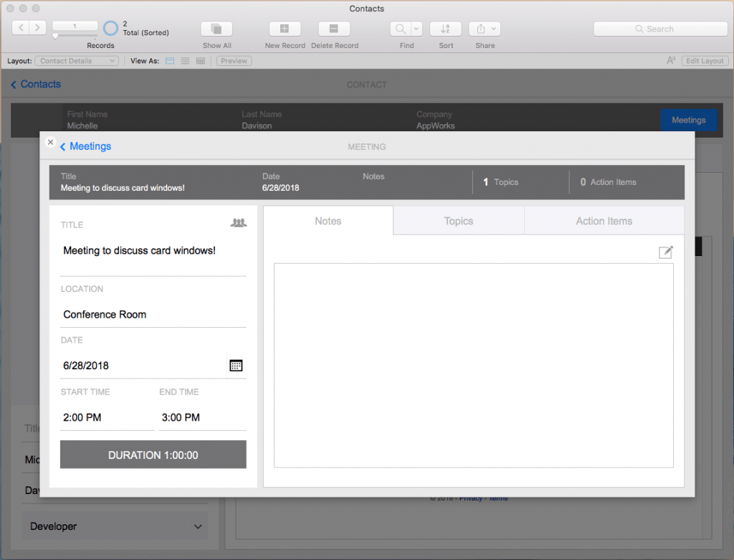Click the blue Meetings button
This screenshot has height=560, width=734.
coord(689,120)
